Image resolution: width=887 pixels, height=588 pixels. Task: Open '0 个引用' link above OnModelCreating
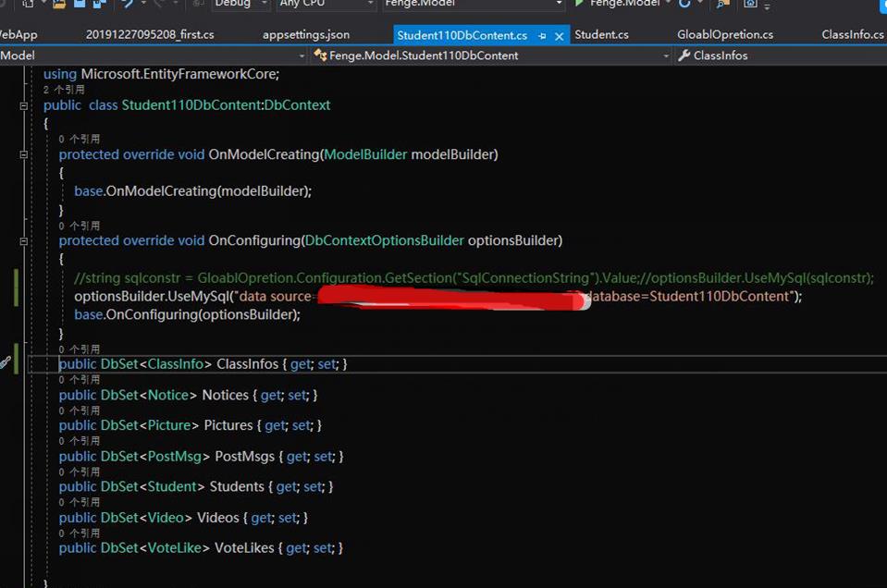coord(79,139)
